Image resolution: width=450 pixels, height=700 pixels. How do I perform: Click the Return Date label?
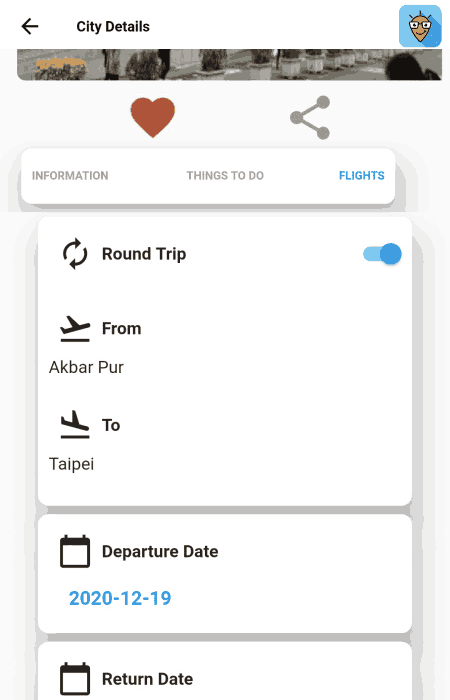pyautogui.click(x=148, y=679)
